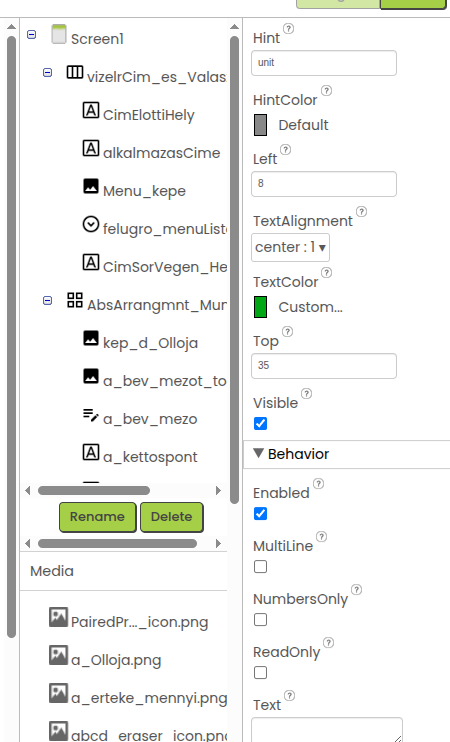
Task: Click the Delete button
Action: pyautogui.click(x=172, y=517)
